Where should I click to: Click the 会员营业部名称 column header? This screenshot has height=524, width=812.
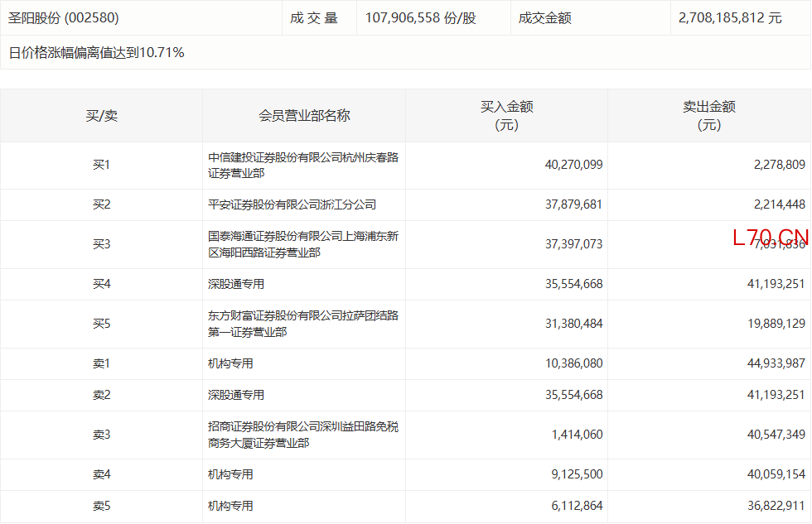tap(304, 116)
